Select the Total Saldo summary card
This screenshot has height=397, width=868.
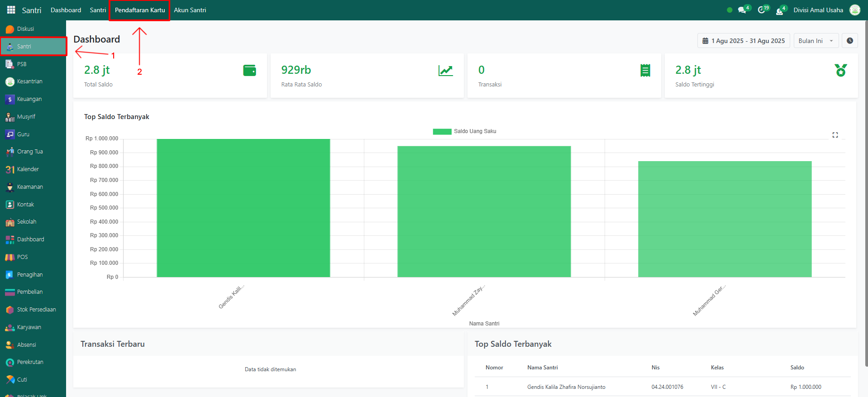[170, 76]
